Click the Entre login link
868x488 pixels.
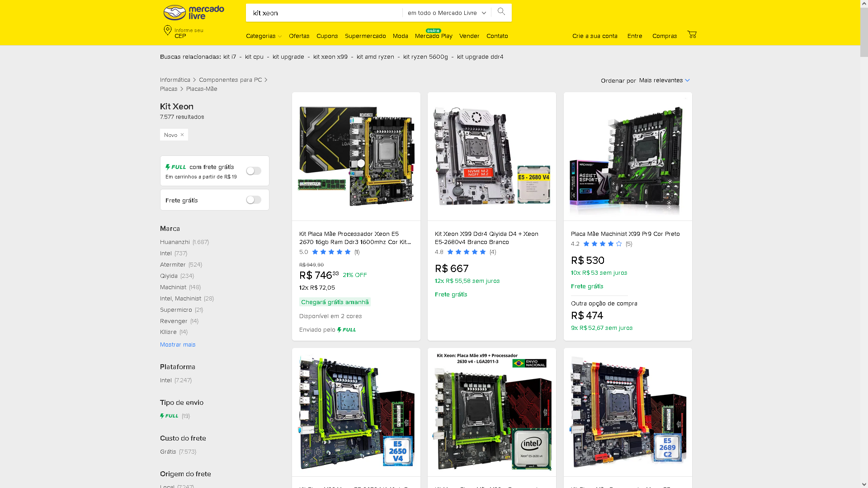(x=635, y=36)
